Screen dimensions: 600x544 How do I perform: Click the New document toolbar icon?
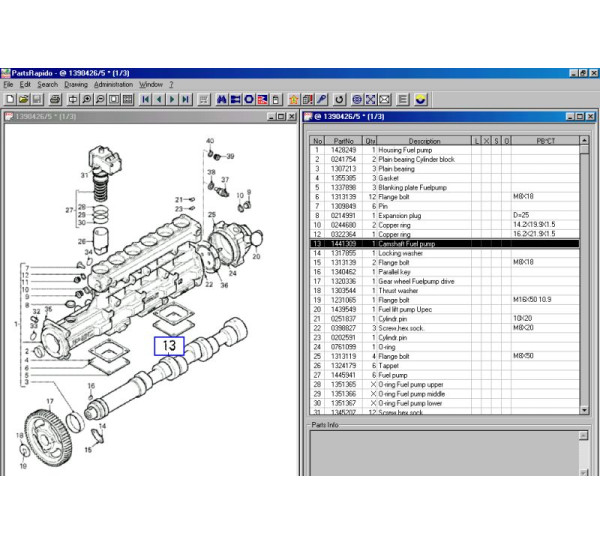(x=9, y=100)
